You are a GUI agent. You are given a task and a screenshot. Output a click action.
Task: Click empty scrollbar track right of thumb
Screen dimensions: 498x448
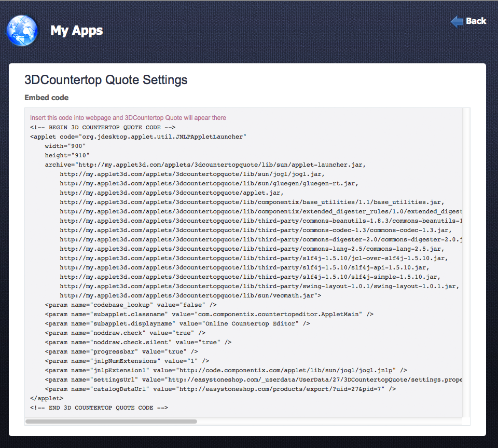(327, 422)
